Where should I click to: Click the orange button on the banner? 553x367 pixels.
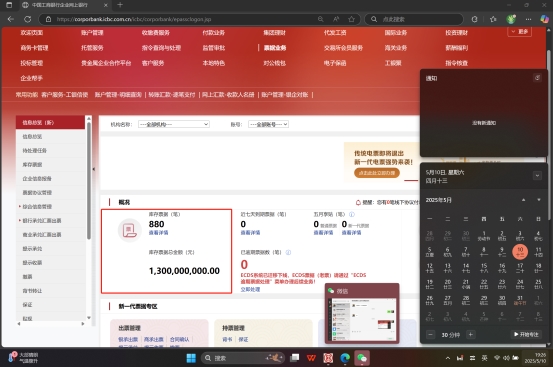pos(377,173)
